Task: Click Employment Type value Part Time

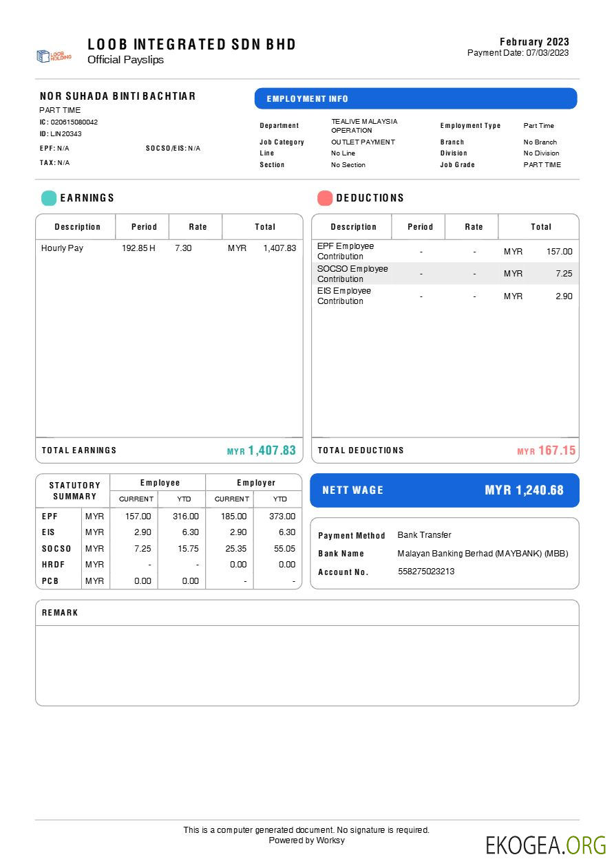Action: (539, 126)
